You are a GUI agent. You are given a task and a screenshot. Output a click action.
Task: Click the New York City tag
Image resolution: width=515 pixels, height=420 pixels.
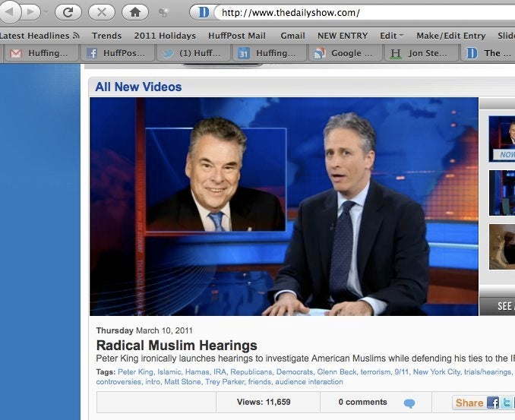[x=437, y=372]
